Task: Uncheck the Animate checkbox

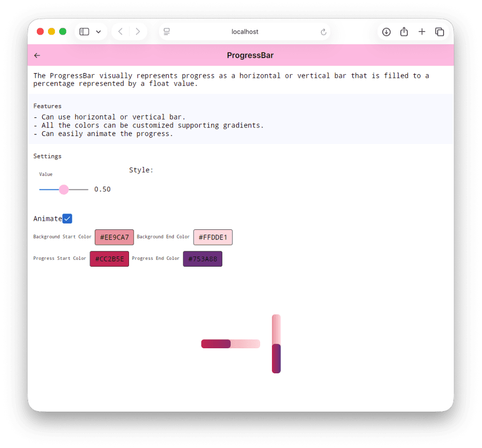Action: (x=67, y=218)
